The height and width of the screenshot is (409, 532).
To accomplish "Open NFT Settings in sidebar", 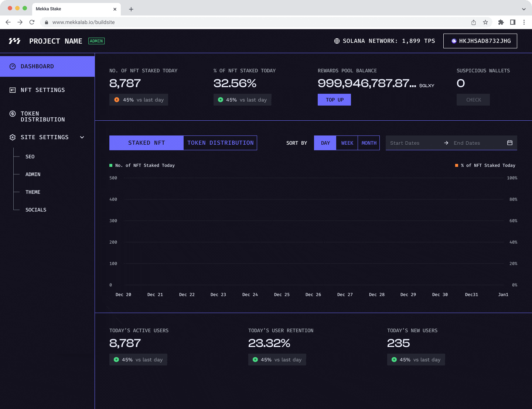I will click(42, 90).
